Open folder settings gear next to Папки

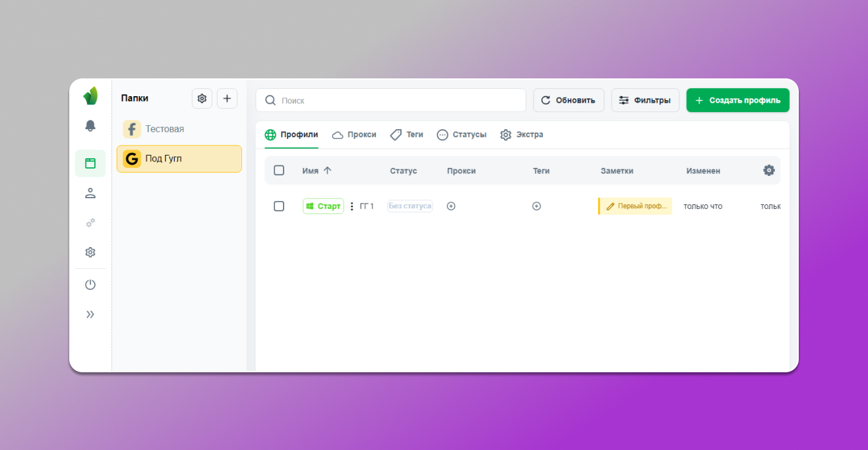coord(202,98)
